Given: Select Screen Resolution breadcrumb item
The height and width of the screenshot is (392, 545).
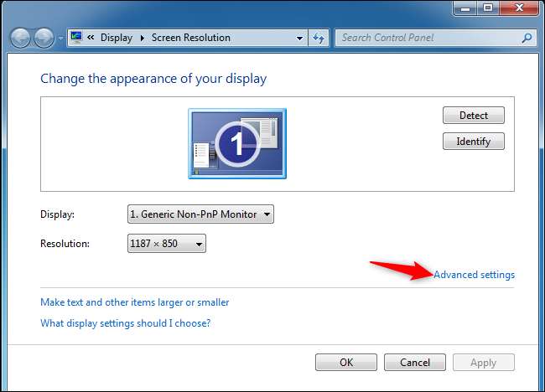Looking at the screenshot, I should (191, 38).
